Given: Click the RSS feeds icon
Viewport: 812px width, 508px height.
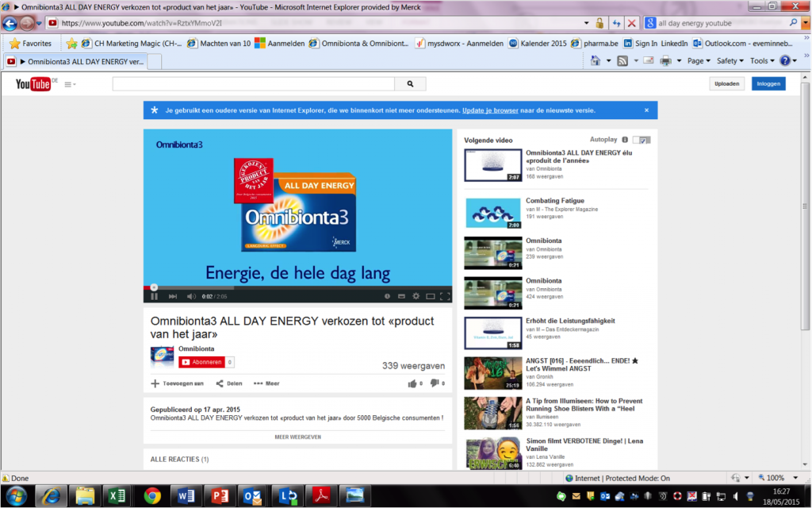Looking at the screenshot, I should 622,60.
